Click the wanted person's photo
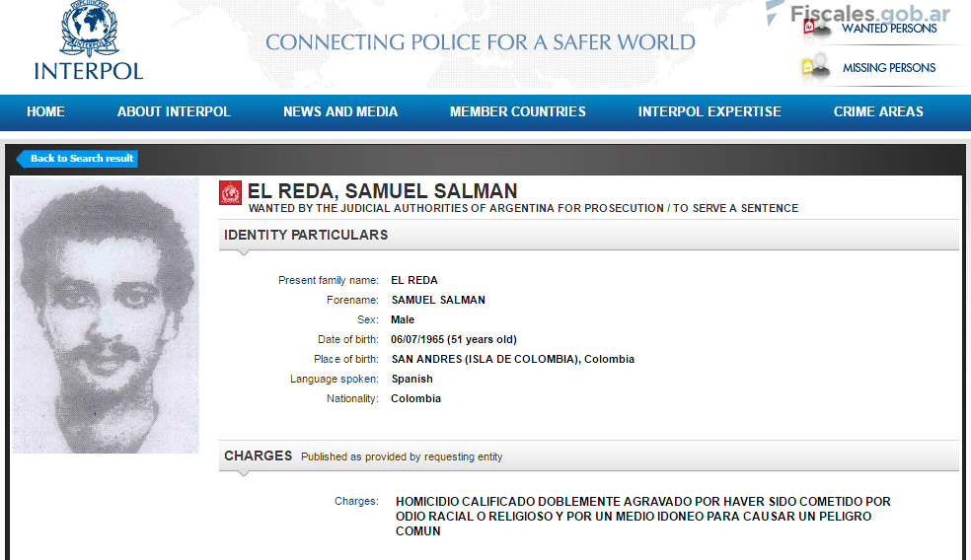Screen dimensions: 971x560 (x=106, y=315)
